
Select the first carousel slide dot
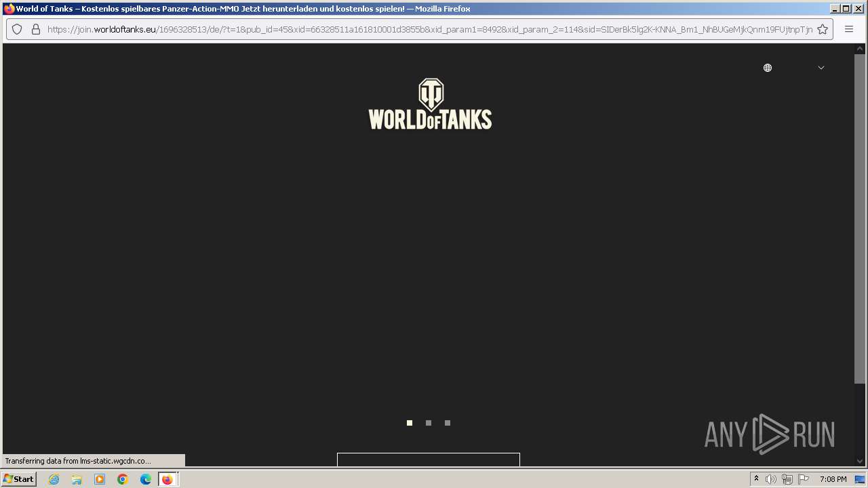410,423
